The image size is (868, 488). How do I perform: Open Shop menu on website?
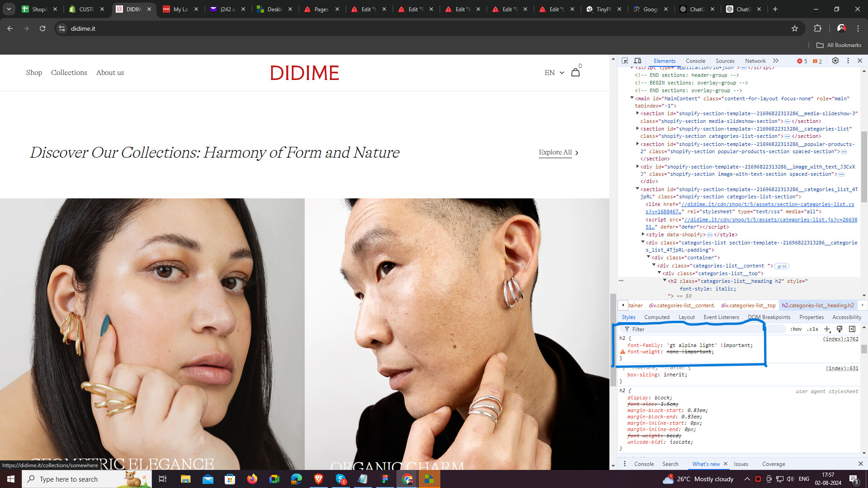point(34,73)
